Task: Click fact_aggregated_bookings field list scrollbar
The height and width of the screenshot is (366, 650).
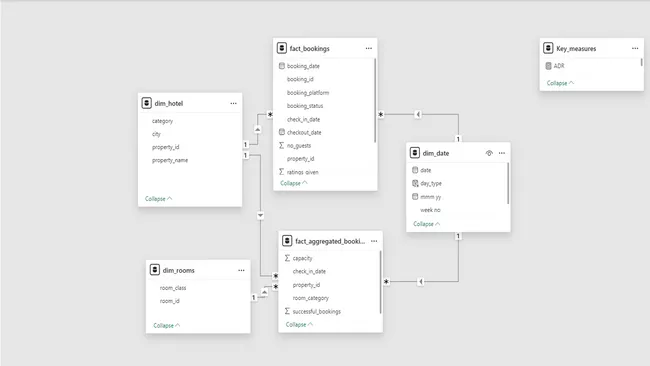Action: click(381, 282)
